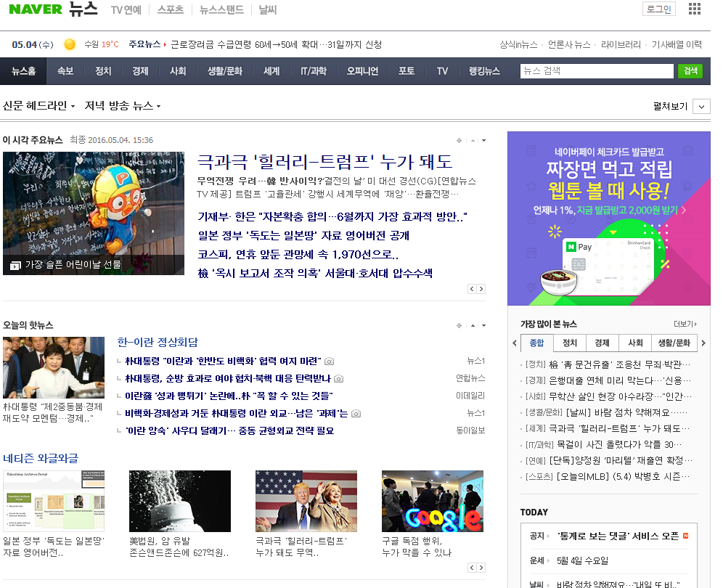Open 더보기 in 가장 많이 본 뉴스
This screenshot has width=723, height=588.
(685, 324)
